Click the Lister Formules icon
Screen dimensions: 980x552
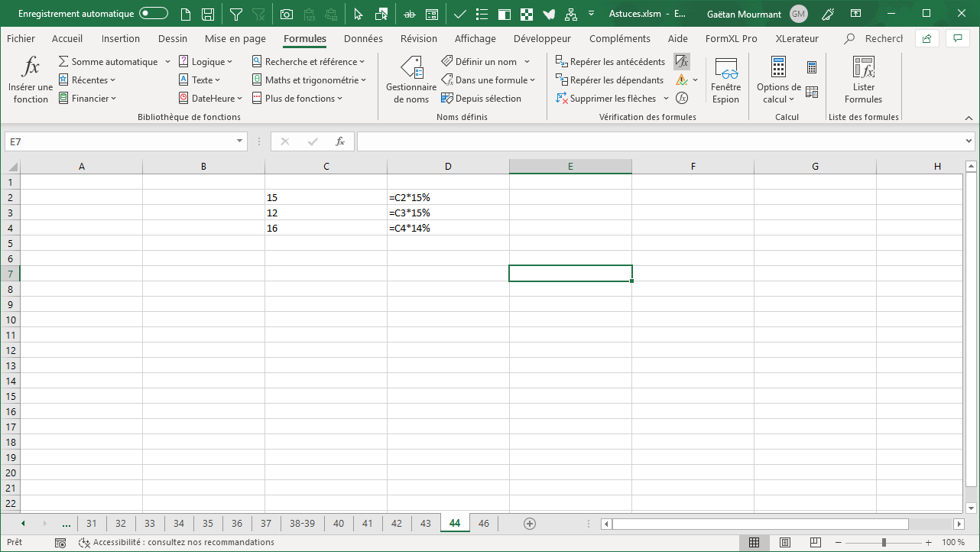[863, 80]
